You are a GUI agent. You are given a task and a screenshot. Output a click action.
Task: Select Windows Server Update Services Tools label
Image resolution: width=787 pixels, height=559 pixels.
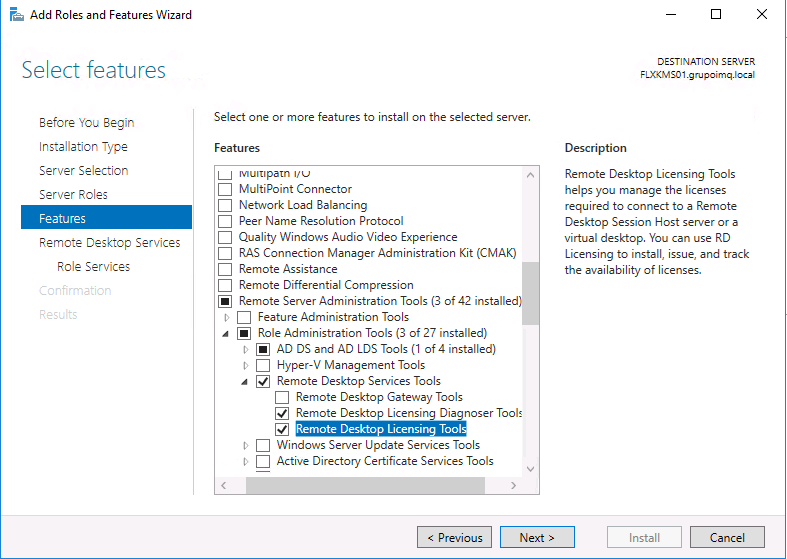pyautogui.click(x=378, y=445)
